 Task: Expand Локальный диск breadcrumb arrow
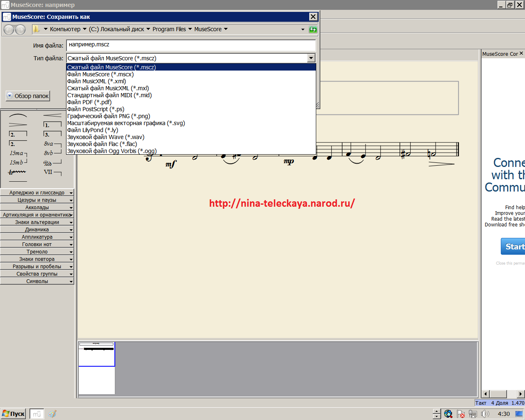tap(148, 29)
